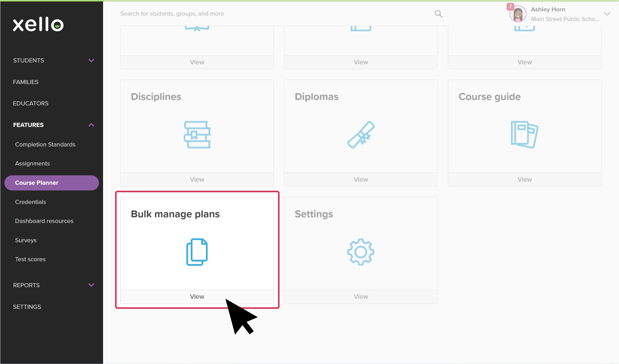The image size is (619, 364).
Task: Select Credentials in the sidebar
Action: [x=30, y=202]
